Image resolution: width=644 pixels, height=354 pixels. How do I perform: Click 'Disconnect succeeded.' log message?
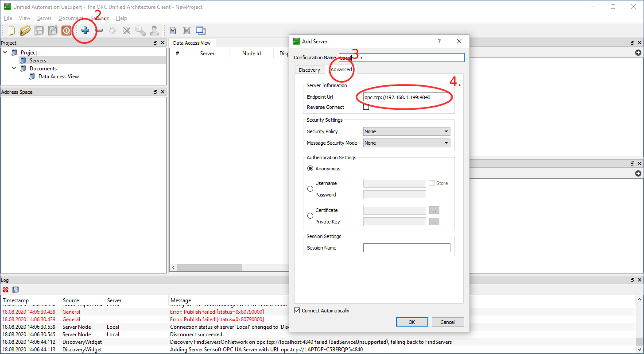197,335
